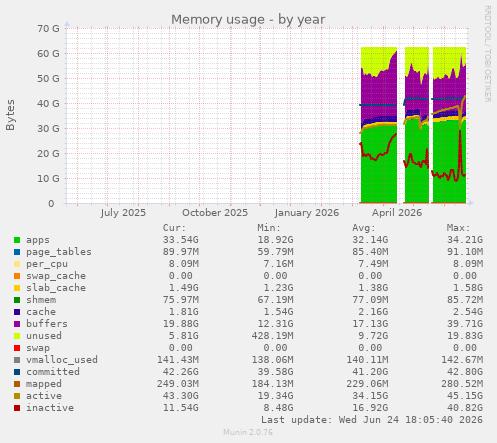
Task: Click the 'Min:' column header
Action: click(x=269, y=228)
